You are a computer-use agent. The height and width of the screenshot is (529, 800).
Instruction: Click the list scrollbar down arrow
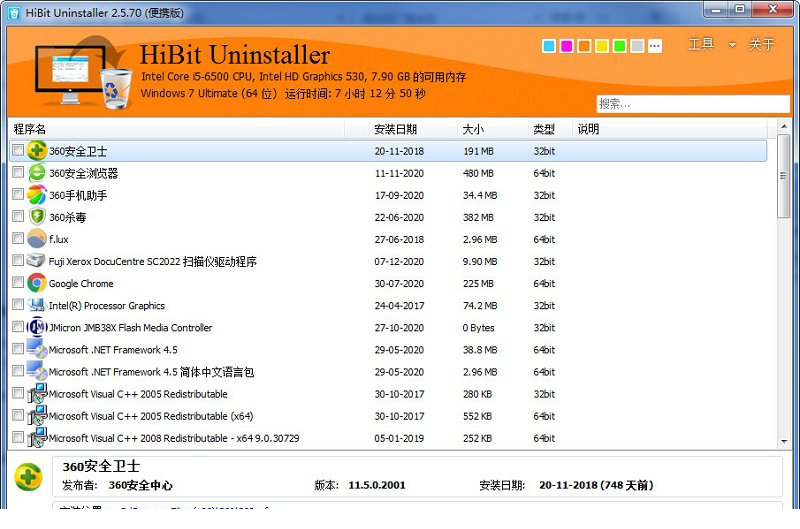pyautogui.click(x=784, y=442)
